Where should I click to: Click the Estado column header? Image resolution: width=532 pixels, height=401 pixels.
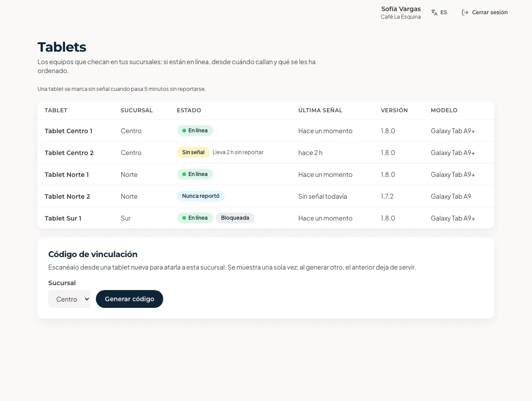189,110
